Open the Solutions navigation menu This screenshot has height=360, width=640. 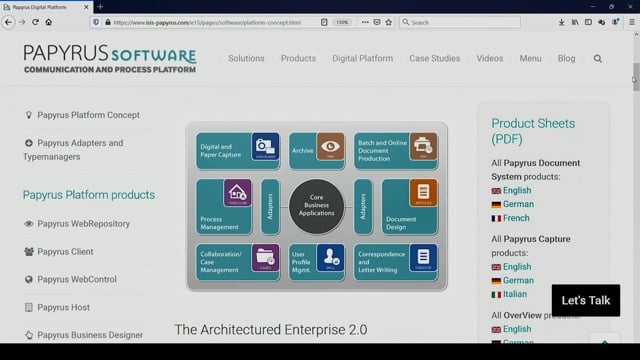(246, 58)
